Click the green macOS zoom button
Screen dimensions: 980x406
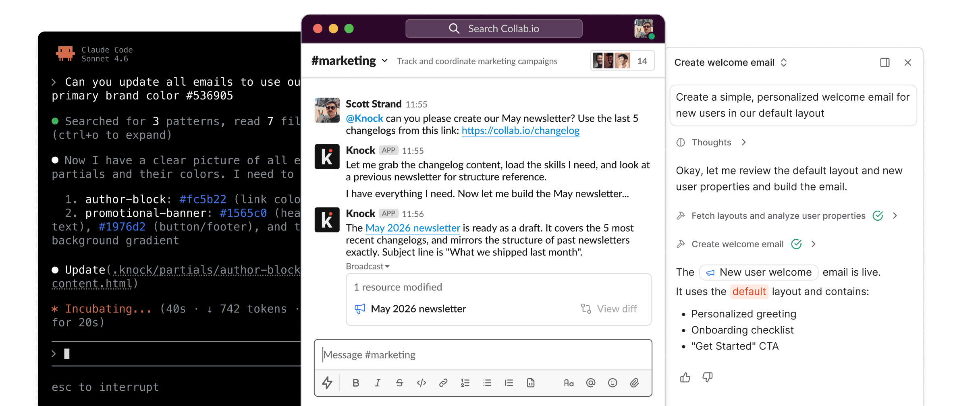click(x=349, y=29)
